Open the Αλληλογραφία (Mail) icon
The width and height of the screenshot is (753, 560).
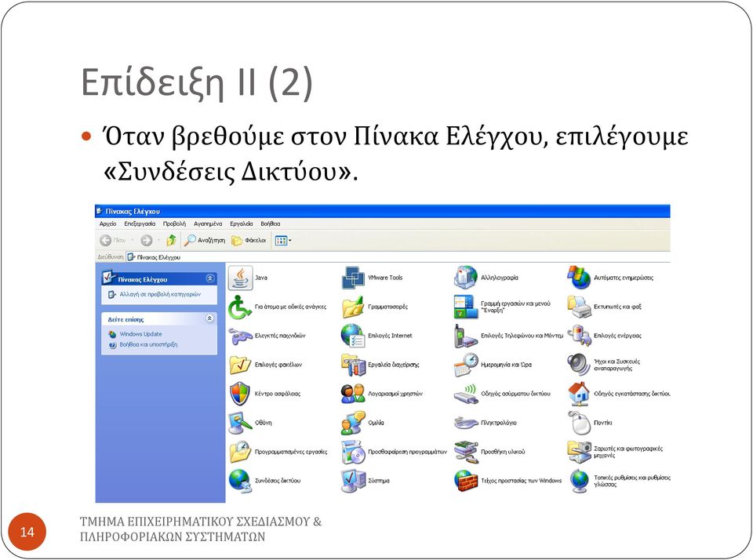tap(466, 278)
